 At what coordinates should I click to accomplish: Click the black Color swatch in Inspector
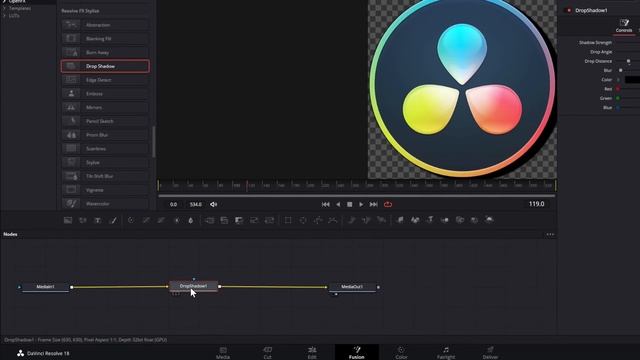point(632,80)
